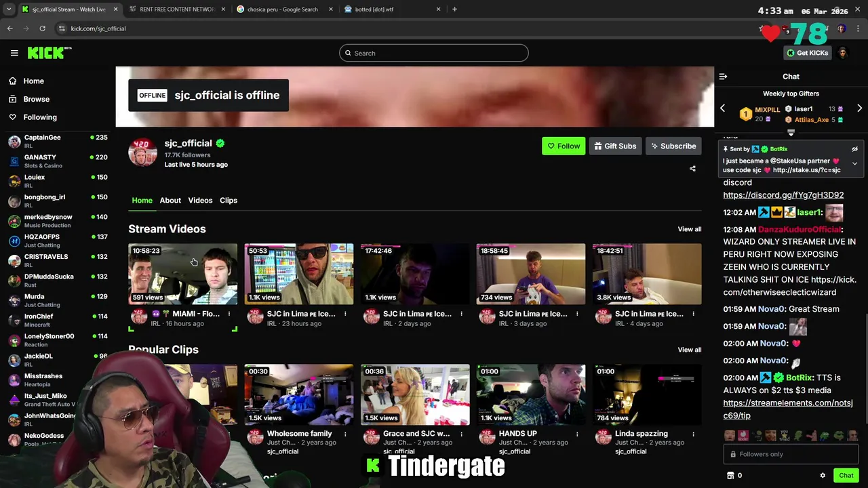Open HQZAOFPS channel in sidebar

pos(58,241)
